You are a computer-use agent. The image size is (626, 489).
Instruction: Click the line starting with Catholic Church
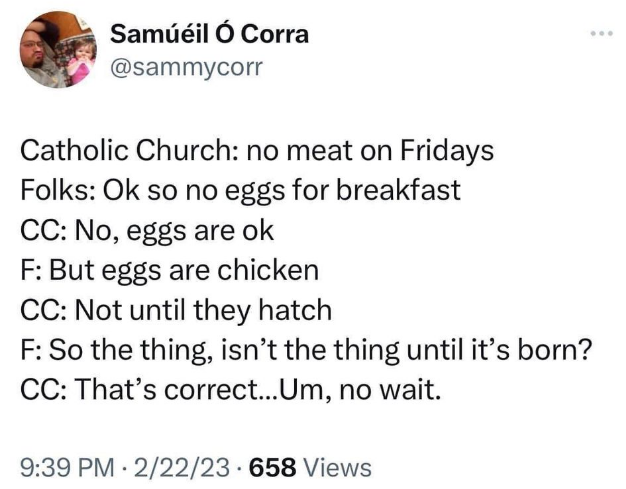pyautogui.click(x=257, y=151)
